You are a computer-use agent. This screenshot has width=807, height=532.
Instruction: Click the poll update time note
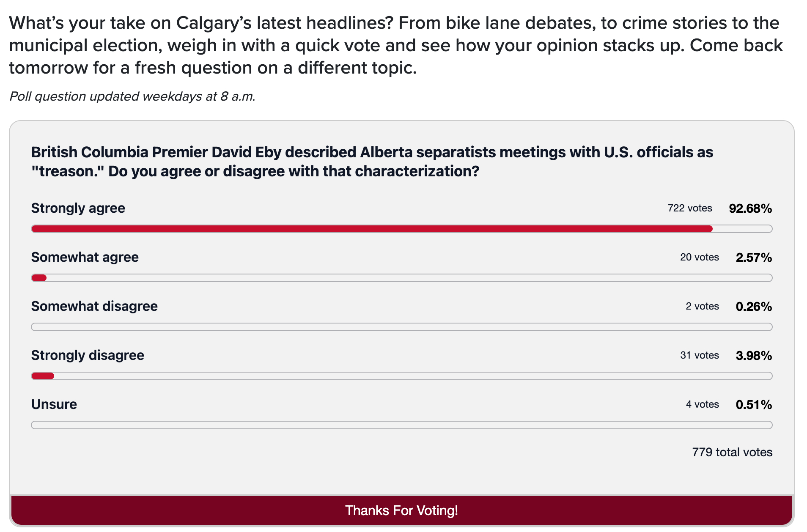tap(132, 96)
